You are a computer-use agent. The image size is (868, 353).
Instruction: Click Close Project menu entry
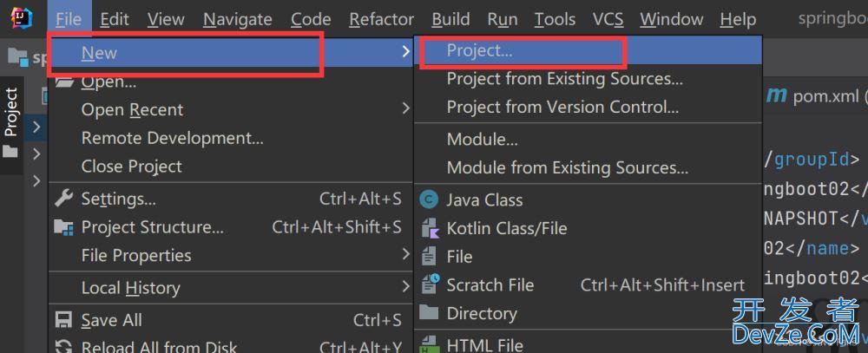(132, 167)
